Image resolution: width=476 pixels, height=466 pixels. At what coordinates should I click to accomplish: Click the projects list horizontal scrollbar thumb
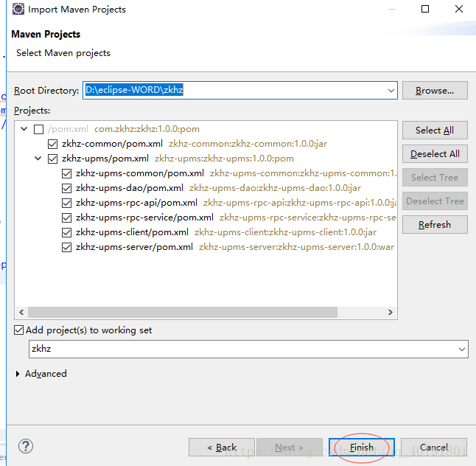[183, 313]
